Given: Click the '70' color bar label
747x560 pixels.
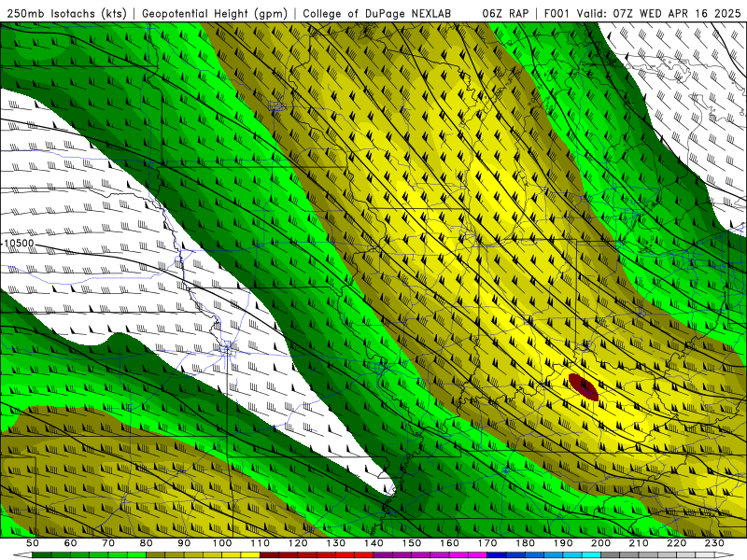Looking at the screenshot, I should tap(108, 543).
